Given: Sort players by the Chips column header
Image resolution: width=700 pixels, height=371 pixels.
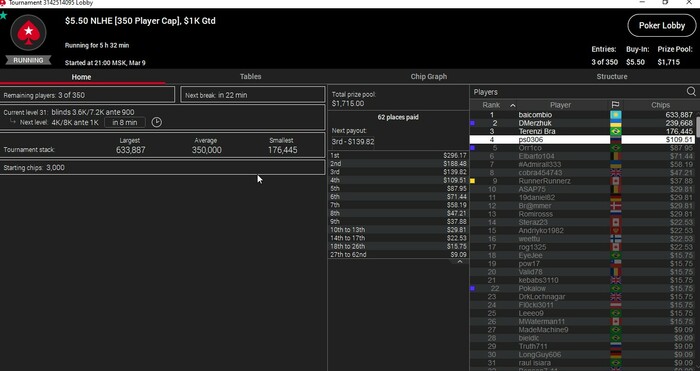Looking at the screenshot, I should pos(660,105).
